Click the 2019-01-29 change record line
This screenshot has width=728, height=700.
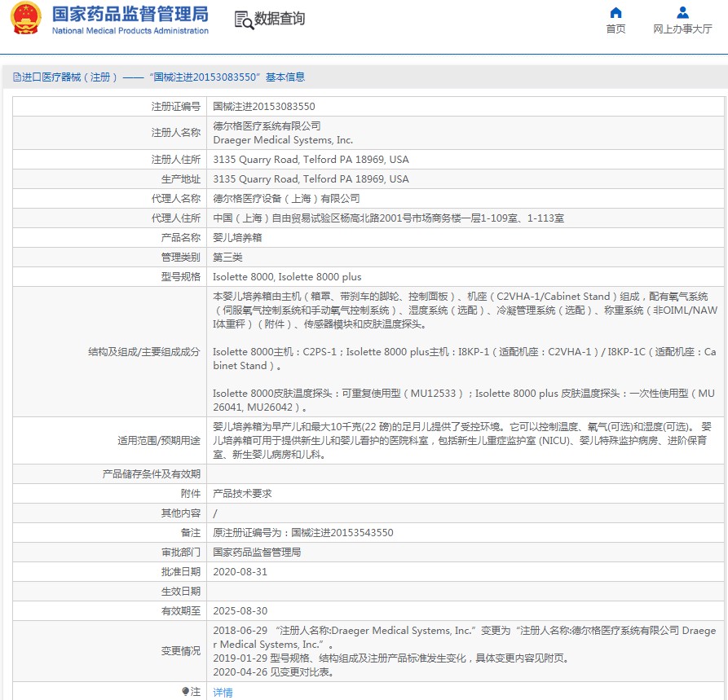pos(391,658)
